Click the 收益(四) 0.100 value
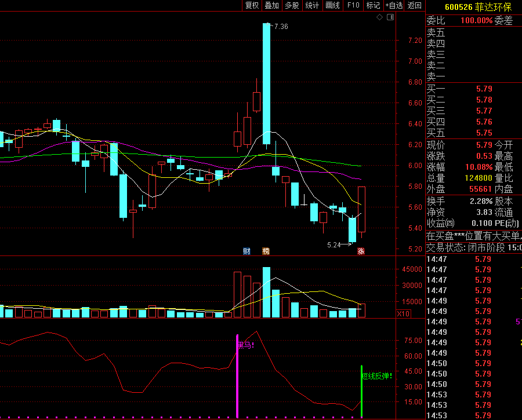 tap(482, 223)
